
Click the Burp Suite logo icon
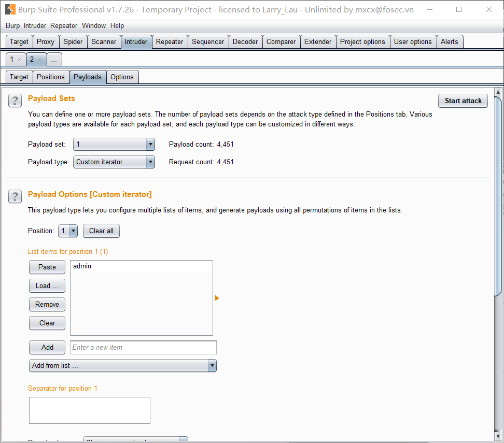point(10,9)
